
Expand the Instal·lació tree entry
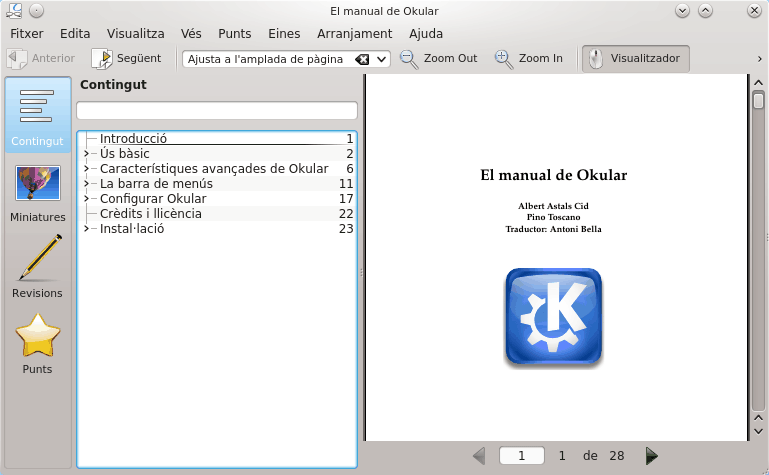87,229
